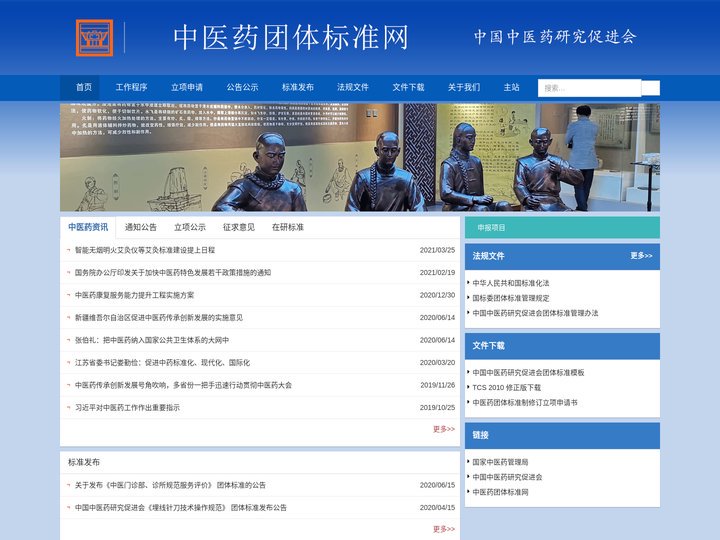720x540 pixels.
Task: Open 中国中医药研究促进会团体标准模板 download
Action: coord(529,373)
